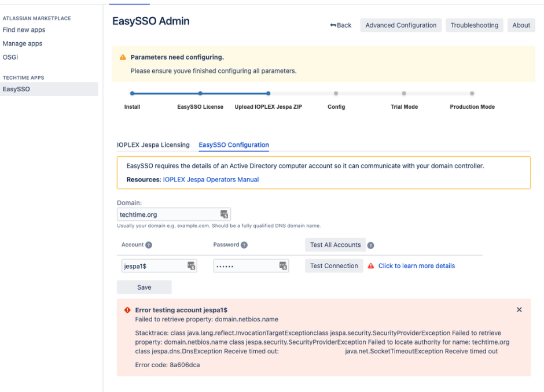
Task: Click the Test Connection button
Action: pos(334,266)
